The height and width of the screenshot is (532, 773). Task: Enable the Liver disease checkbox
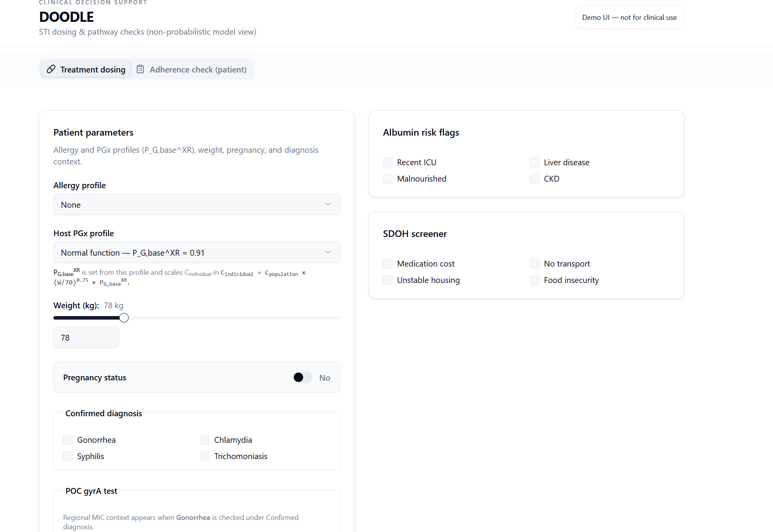pyautogui.click(x=535, y=163)
